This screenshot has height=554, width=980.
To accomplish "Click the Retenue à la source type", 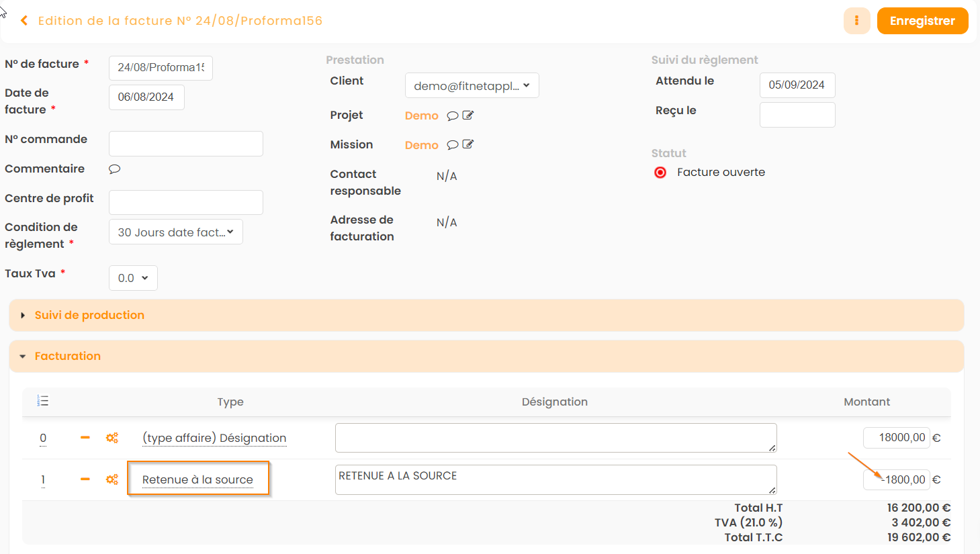I will 197,479.
